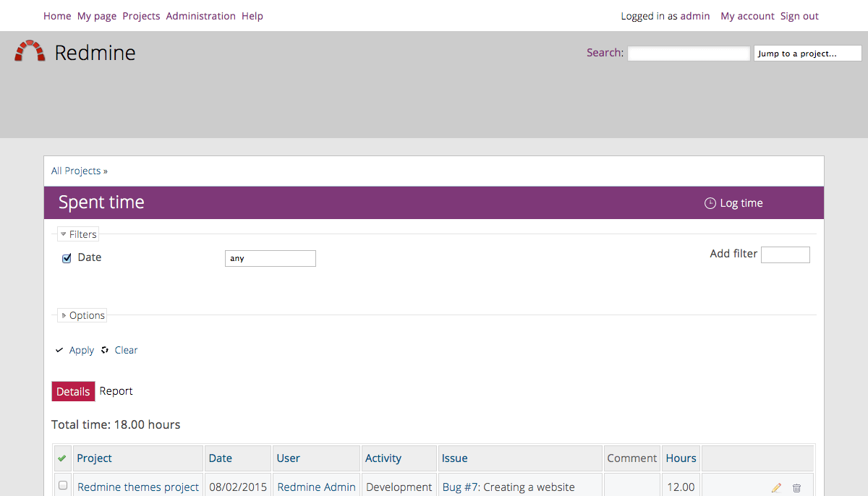Collapse the Filters section
The height and width of the screenshot is (496, 868).
(78, 234)
